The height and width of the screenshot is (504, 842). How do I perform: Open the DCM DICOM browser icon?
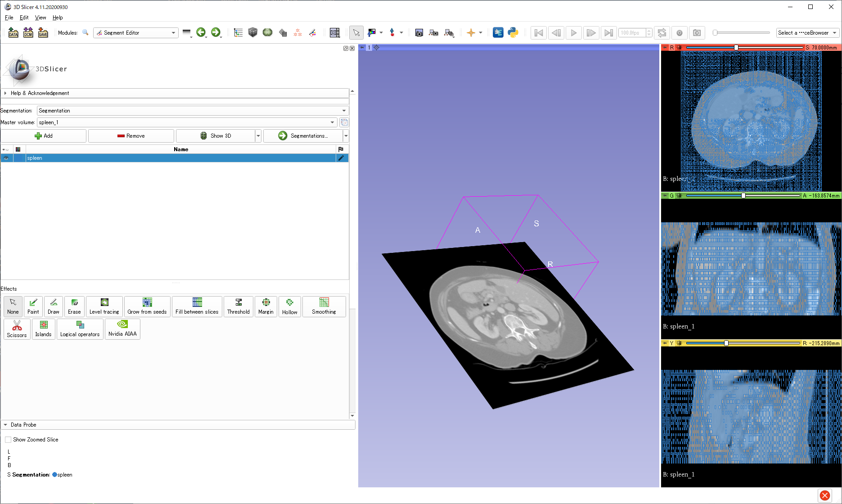28,33
